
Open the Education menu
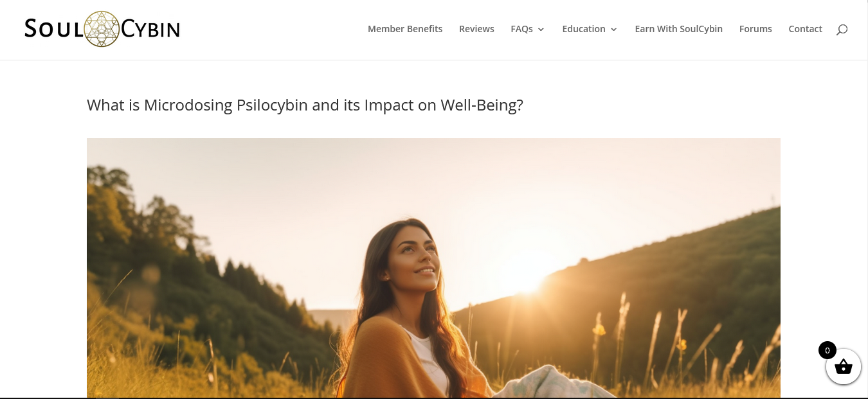(584, 29)
